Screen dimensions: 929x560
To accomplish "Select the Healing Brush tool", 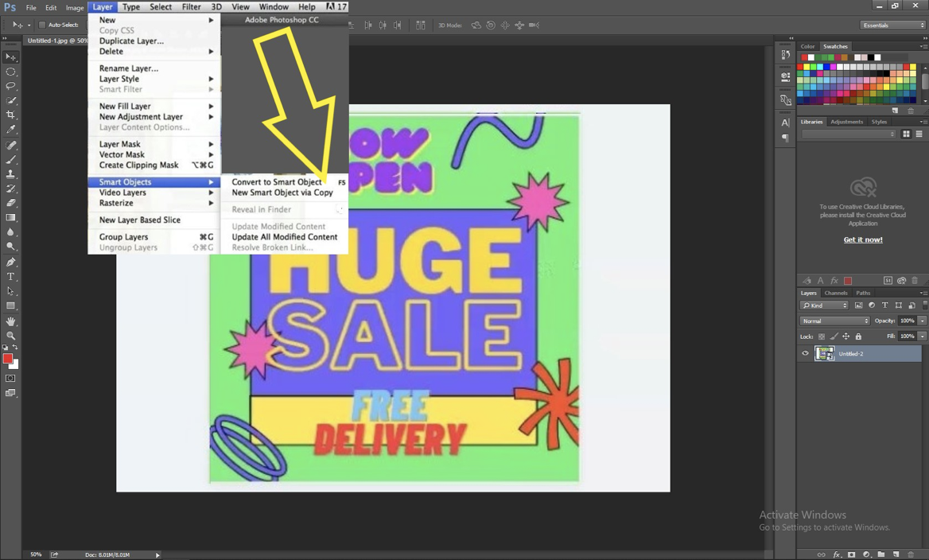I will pos(10,146).
